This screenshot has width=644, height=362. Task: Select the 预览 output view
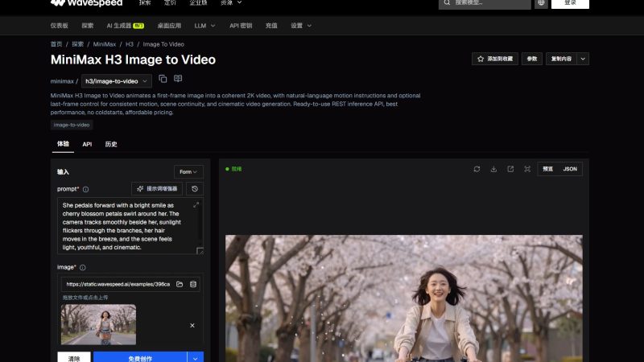click(547, 169)
